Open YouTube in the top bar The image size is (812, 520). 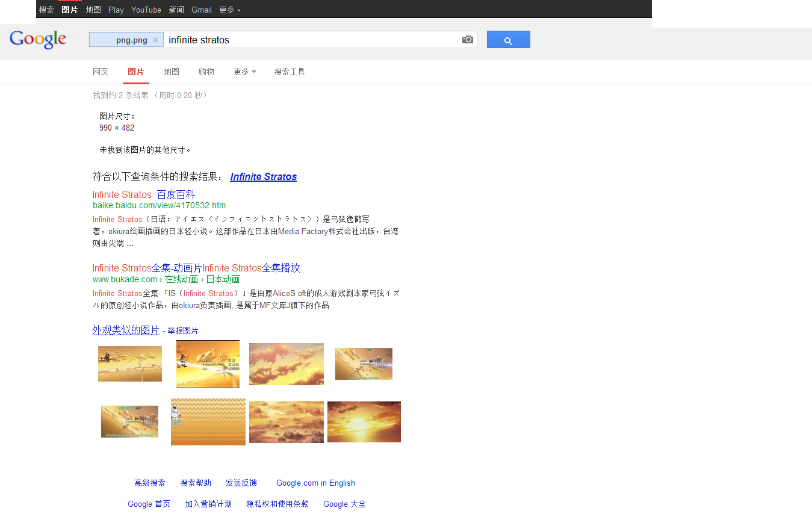[x=146, y=10]
